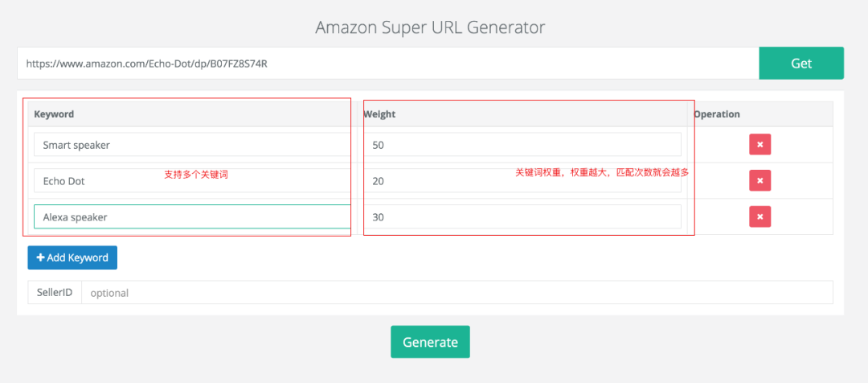This screenshot has width=868, height=383.
Task: Click the Amazon Super URL Generator title
Action: click(x=430, y=27)
